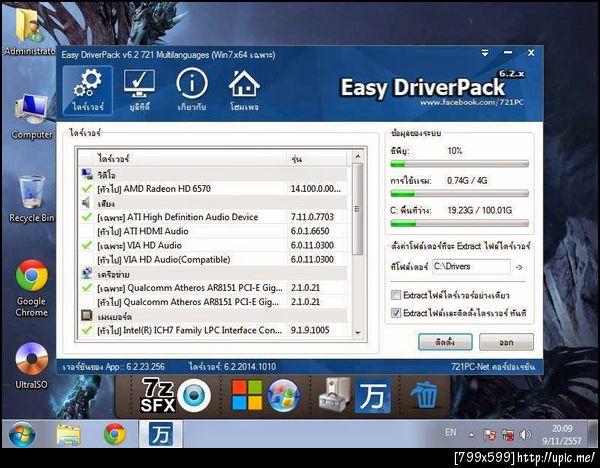The height and width of the screenshot is (468, 600).
Task: Open www.facebook.com/721PC link
Action: point(471,103)
